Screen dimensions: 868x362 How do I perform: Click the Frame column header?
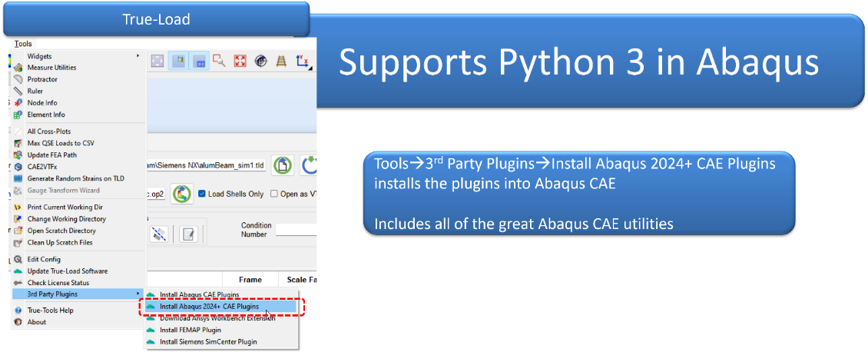pos(250,280)
